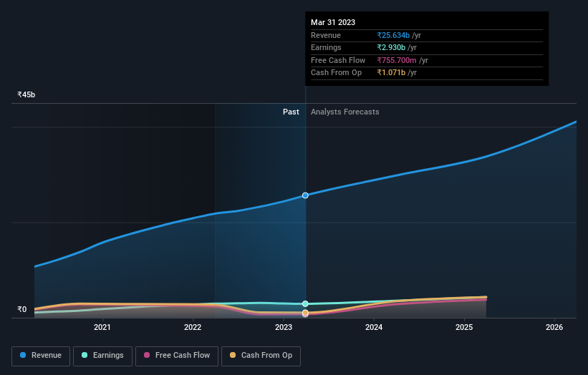This screenshot has width=588, height=375.
Task: Toggle the Revenue legend button
Action: (41, 356)
